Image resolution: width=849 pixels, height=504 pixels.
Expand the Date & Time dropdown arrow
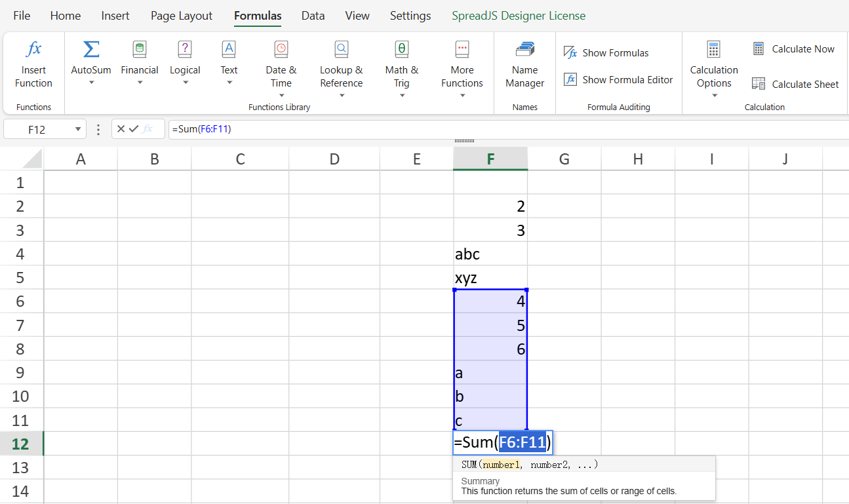(281, 96)
